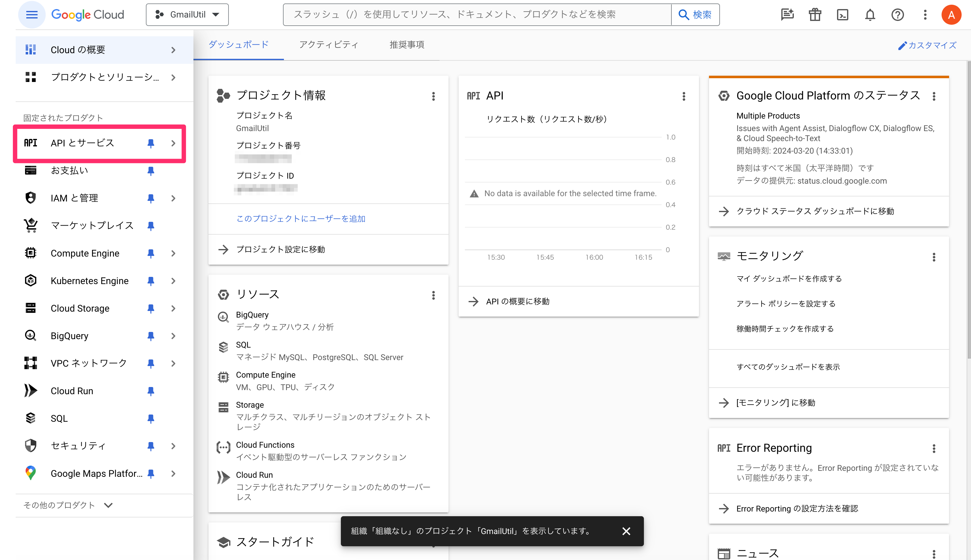Switch to the アクティビティ tab
The height and width of the screenshot is (560, 971).
coord(329,45)
